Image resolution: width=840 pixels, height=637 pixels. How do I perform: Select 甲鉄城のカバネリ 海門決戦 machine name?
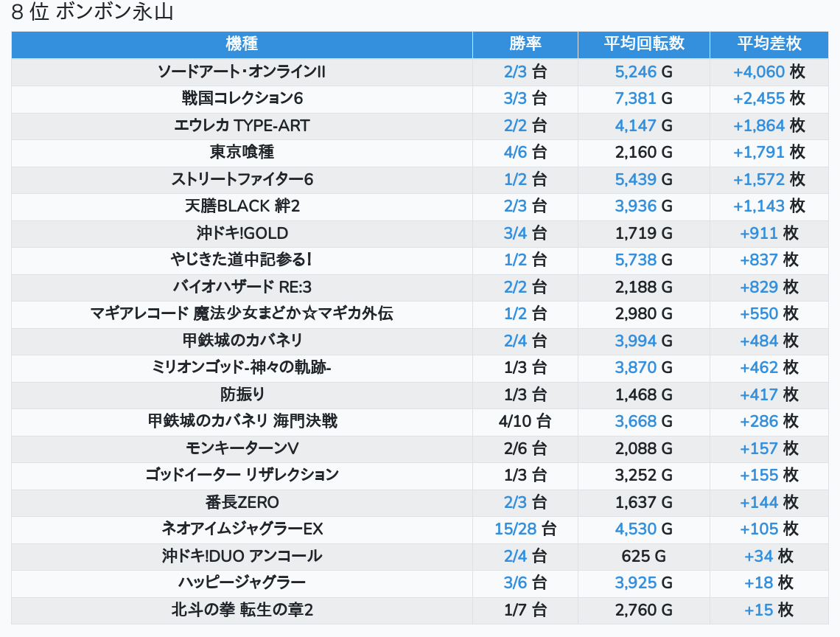[x=242, y=422]
